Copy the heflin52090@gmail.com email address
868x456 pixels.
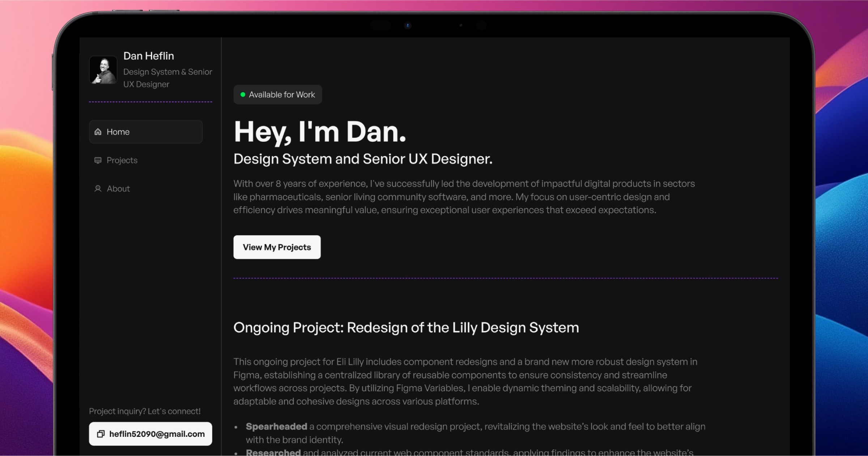(157, 434)
